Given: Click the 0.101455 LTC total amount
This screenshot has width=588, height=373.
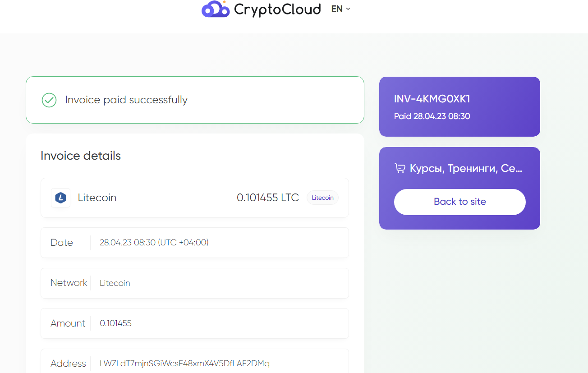Looking at the screenshot, I should [x=268, y=198].
